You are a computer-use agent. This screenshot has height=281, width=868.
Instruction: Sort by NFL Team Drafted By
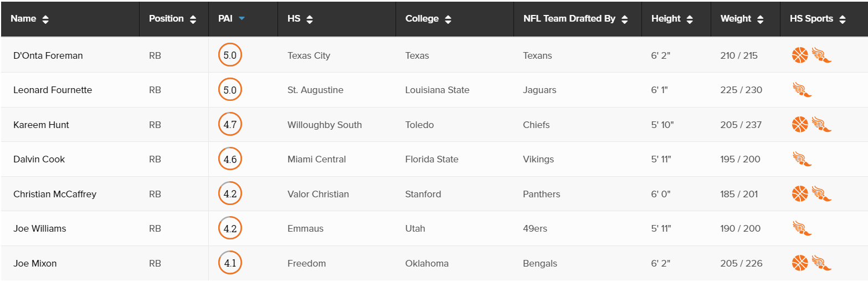pyautogui.click(x=576, y=19)
